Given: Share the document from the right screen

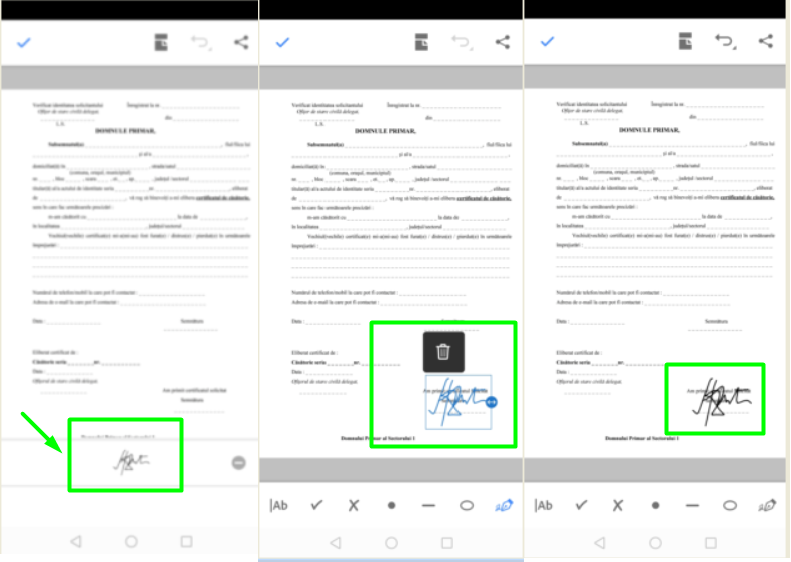Looking at the screenshot, I should (766, 41).
